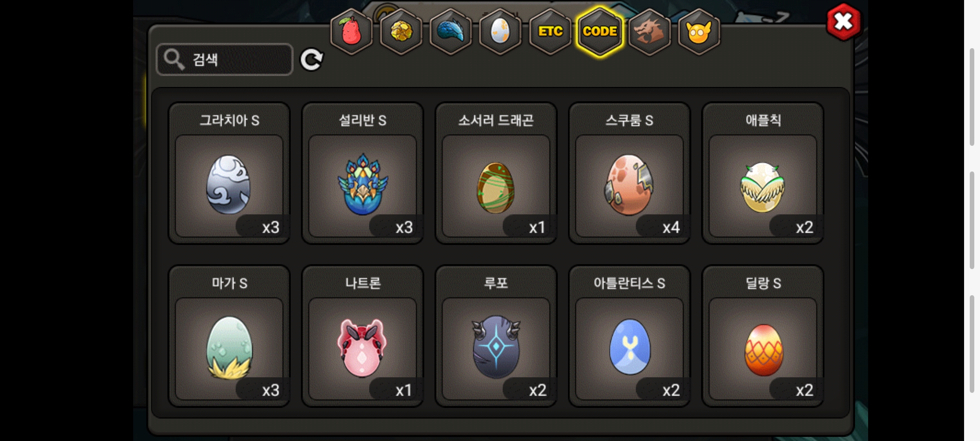Select the 스쿠룸 S cracked egg

tap(629, 173)
